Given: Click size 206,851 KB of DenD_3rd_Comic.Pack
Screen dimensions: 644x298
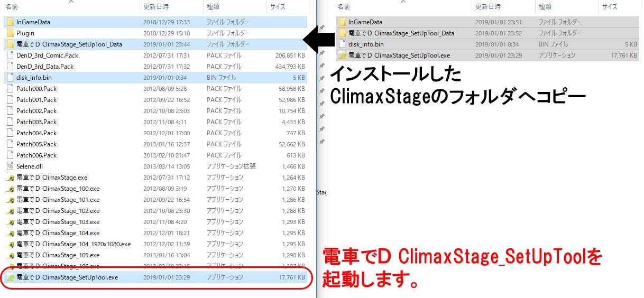Looking at the screenshot, I should tap(290, 55).
